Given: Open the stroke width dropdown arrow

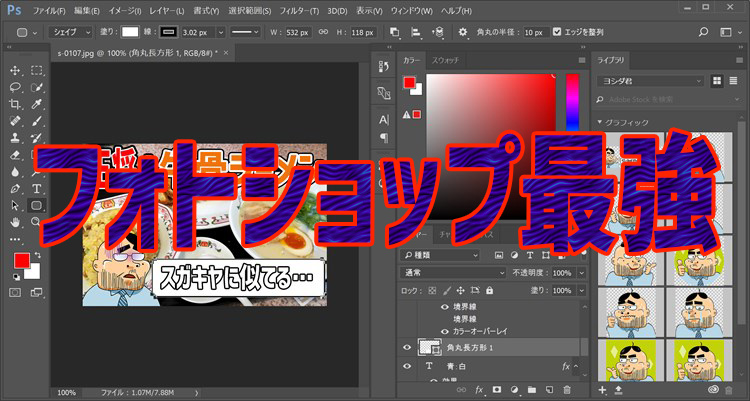Looking at the screenshot, I should pos(221,33).
